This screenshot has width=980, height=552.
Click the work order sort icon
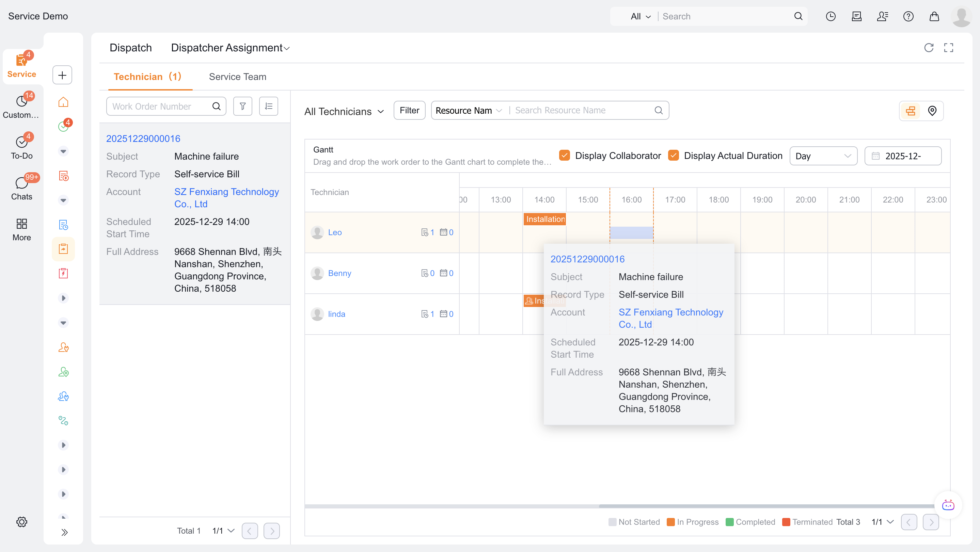[x=269, y=106]
